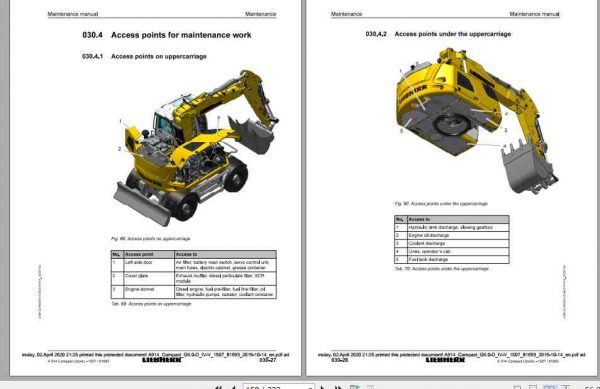This screenshot has width=600, height=389.
Task: Click row 'Fuel tank discharge'
Action: [452, 260]
